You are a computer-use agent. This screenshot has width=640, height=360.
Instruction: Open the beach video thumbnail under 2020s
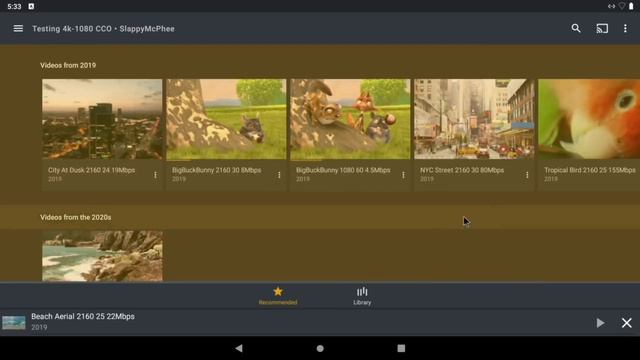click(x=102, y=256)
